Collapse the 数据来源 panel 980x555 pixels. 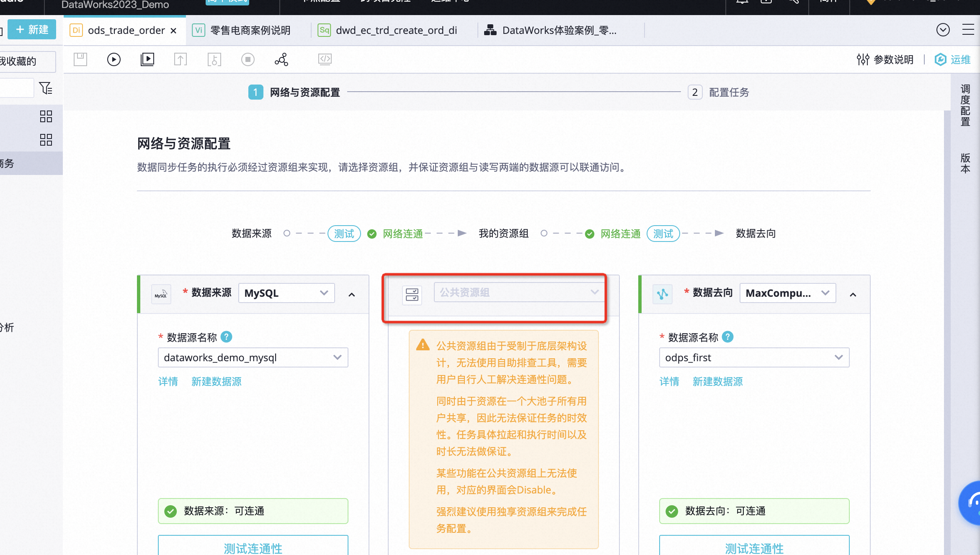(x=351, y=295)
